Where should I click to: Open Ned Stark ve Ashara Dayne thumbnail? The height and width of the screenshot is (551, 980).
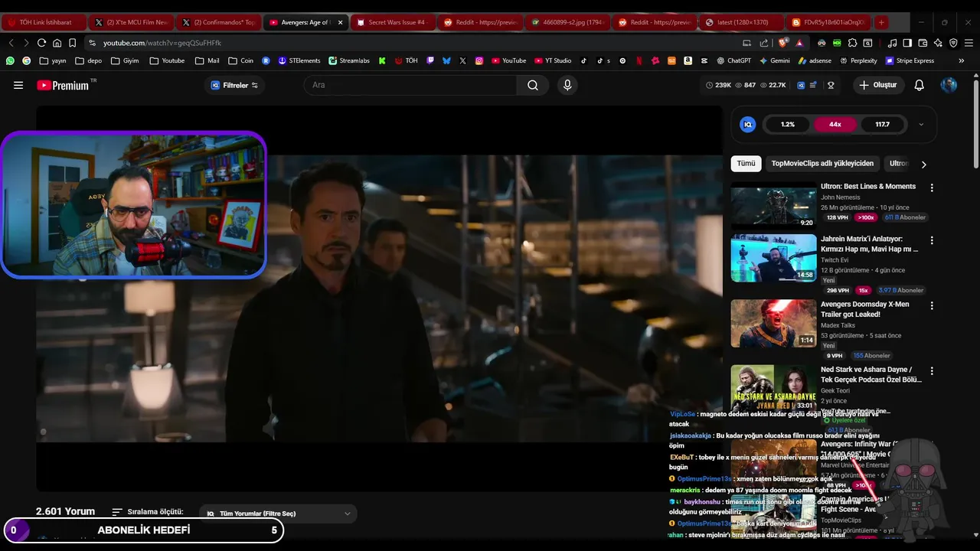point(773,387)
